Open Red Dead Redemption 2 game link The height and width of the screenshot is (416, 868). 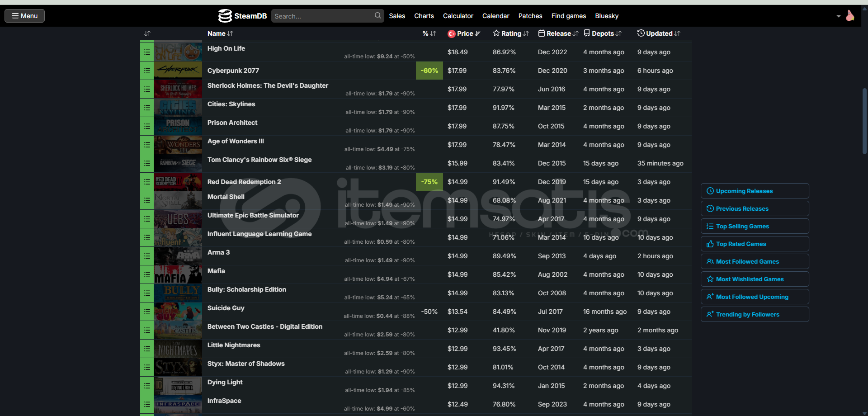click(x=244, y=182)
